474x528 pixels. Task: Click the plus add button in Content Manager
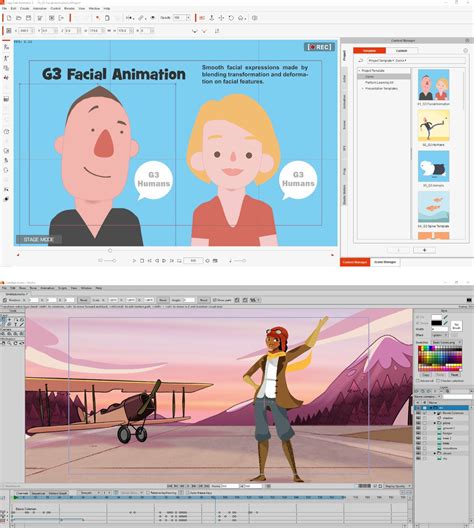click(x=424, y=250)
